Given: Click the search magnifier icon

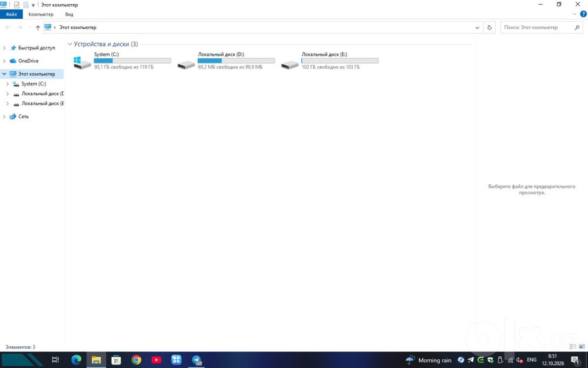Looking at the screenshot, I should [577, 28].
